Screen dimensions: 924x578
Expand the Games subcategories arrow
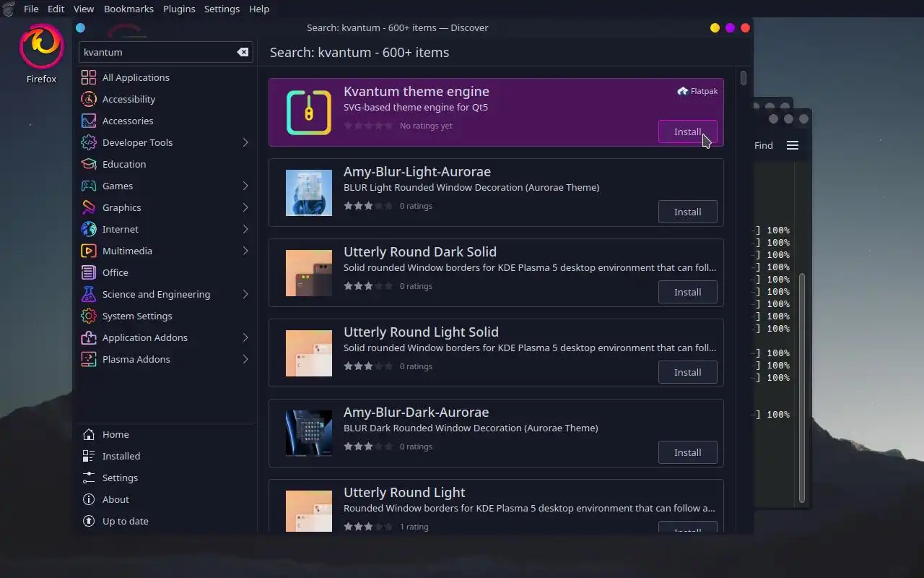[245, 186]
